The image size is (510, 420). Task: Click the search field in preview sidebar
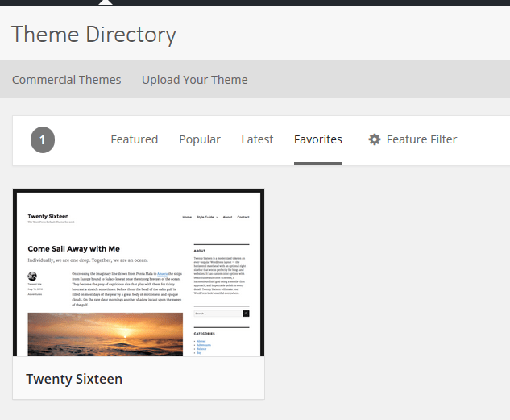click(x=218, y=314)
